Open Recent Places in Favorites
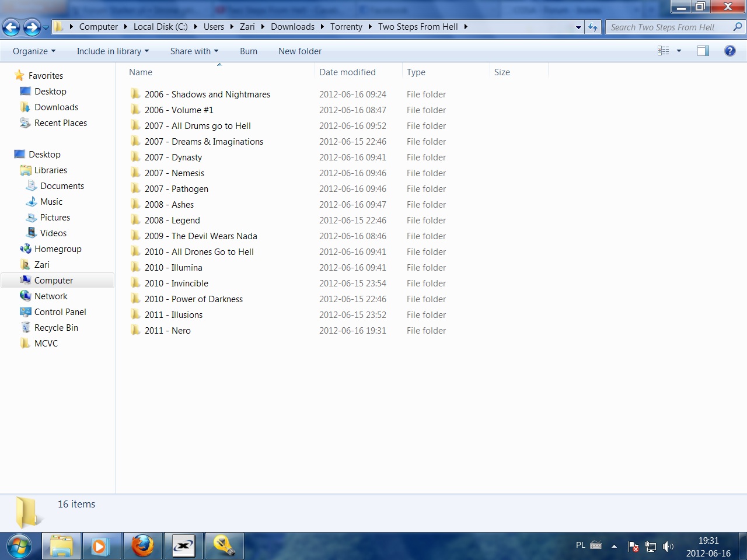 pyautogui.click(x=61, y=123)
